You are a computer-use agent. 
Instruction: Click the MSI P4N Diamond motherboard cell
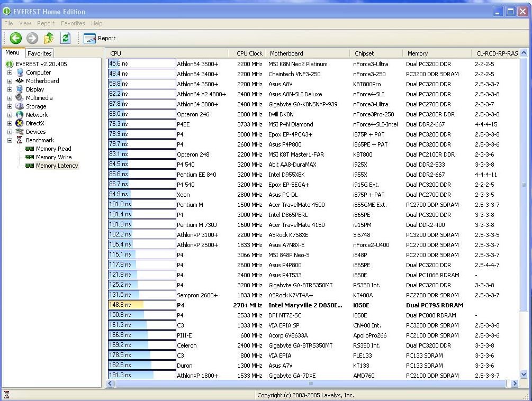[x=291, y=124]
